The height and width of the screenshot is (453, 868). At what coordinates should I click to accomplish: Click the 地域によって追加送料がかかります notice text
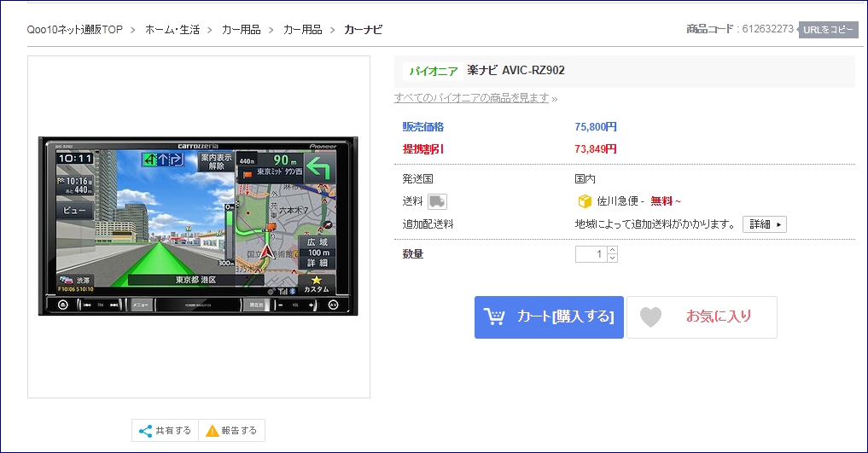[655, 224]
